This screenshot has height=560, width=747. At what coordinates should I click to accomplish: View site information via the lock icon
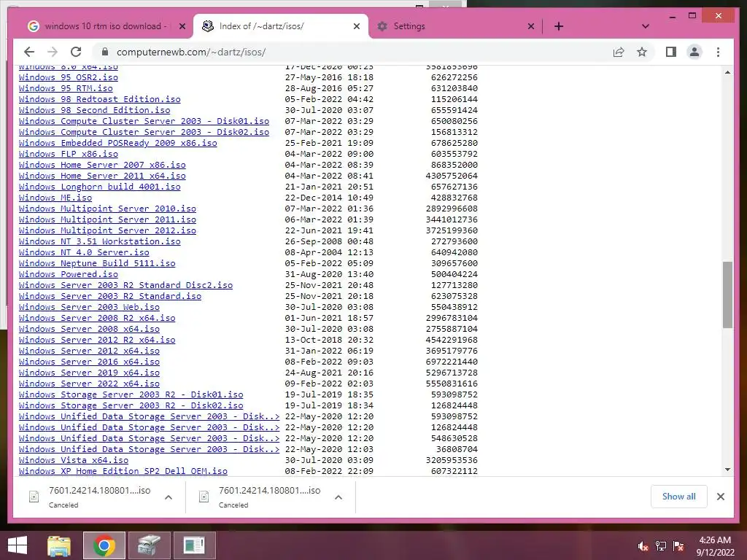(105, 52)
